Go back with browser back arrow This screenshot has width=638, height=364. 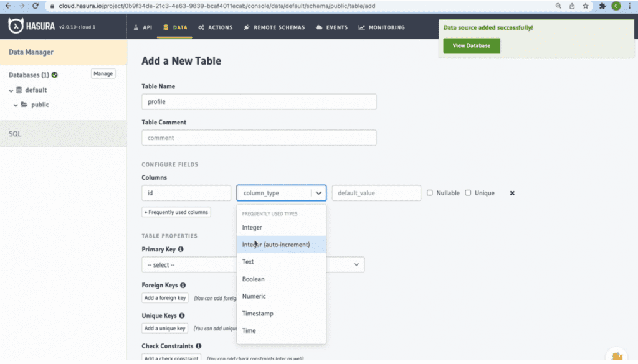[x=8, y=6]
